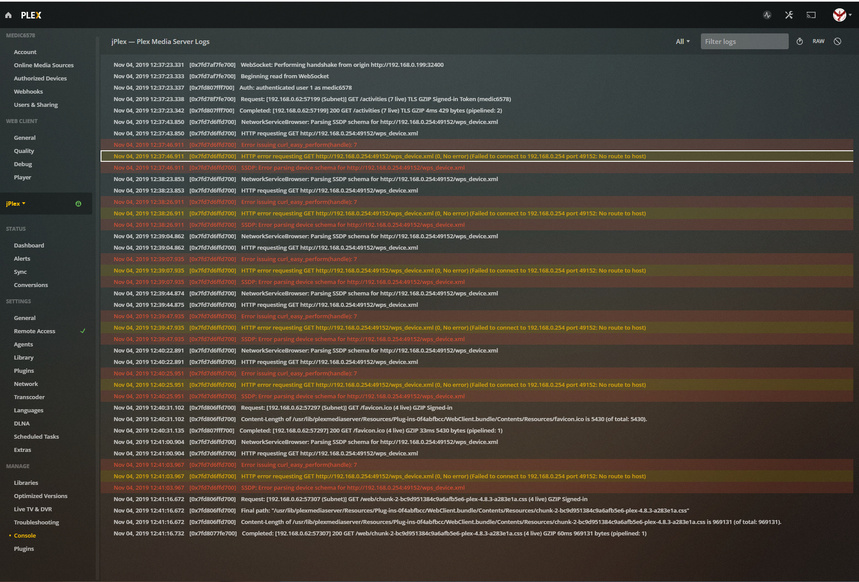Open Optimized Versions
This screenshot has height=582, width=859.
pos(41,496)
